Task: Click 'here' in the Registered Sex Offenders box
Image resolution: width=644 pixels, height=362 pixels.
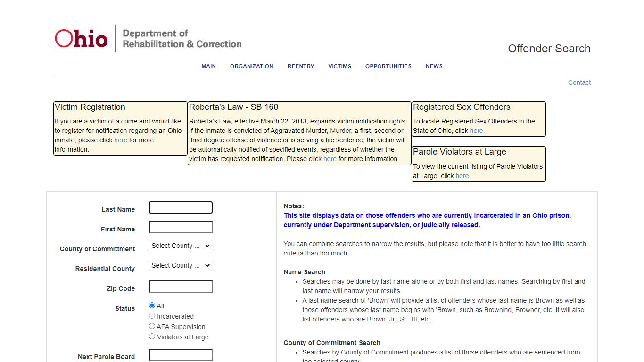Action: (476, 131)
